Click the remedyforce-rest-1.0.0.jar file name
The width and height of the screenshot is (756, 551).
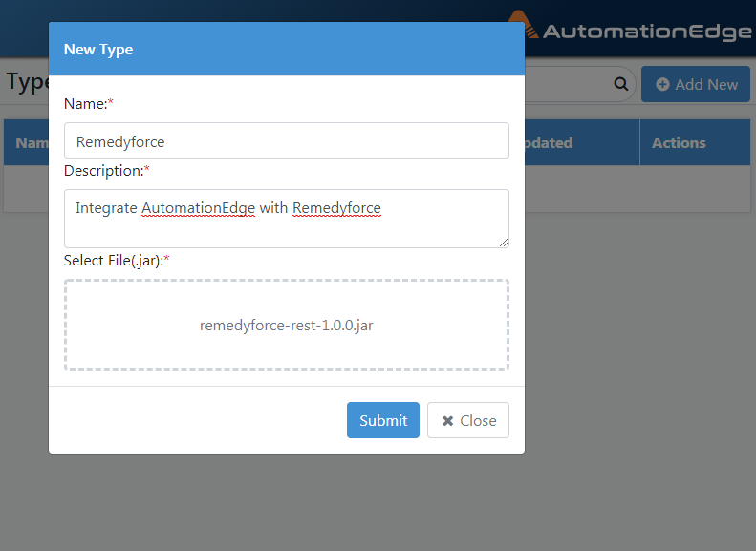pyautogui.click(x=287, y=326)
